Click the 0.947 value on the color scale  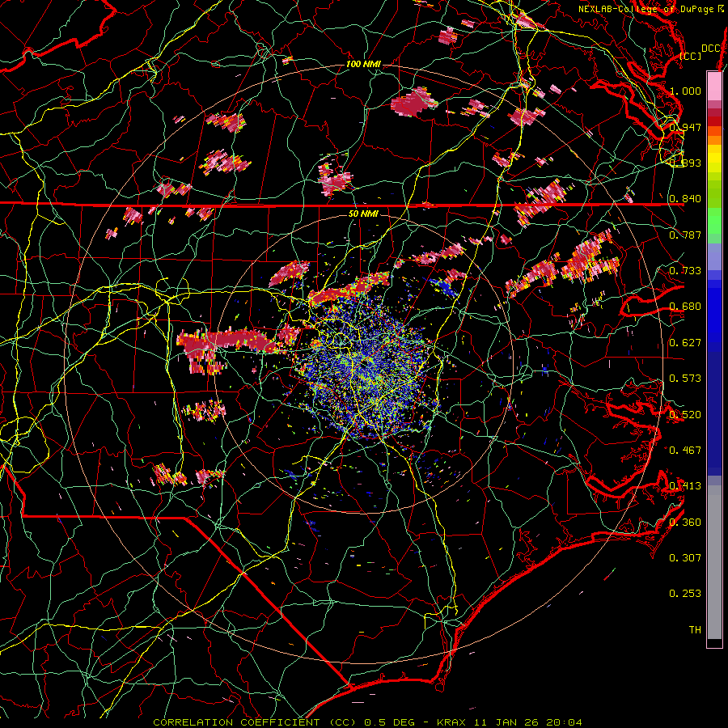tap(685, 127)
